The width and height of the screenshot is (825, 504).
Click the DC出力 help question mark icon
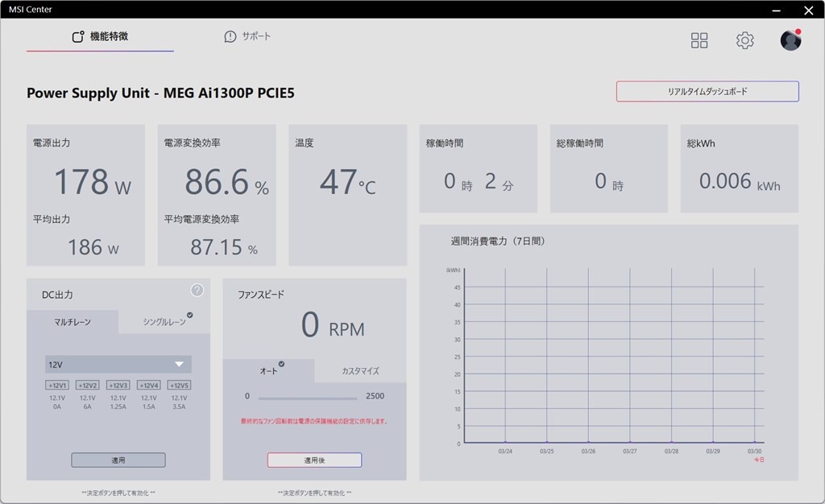tap(197, 290)
